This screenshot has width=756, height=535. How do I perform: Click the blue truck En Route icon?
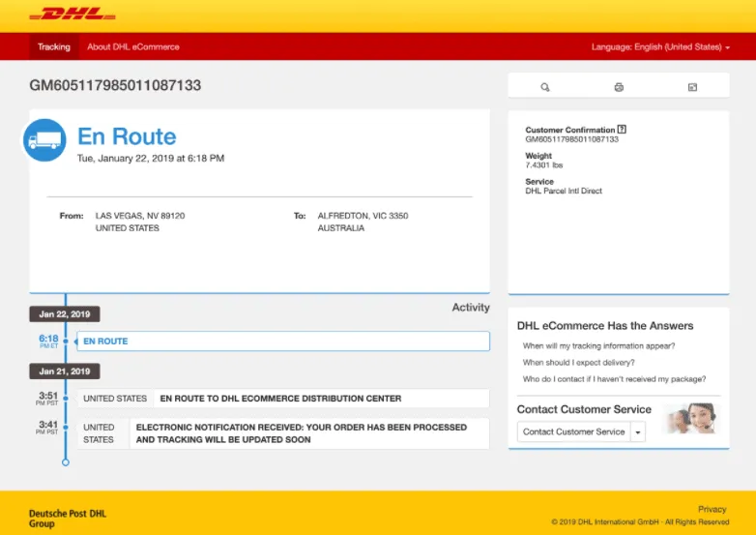coord(44,140)
